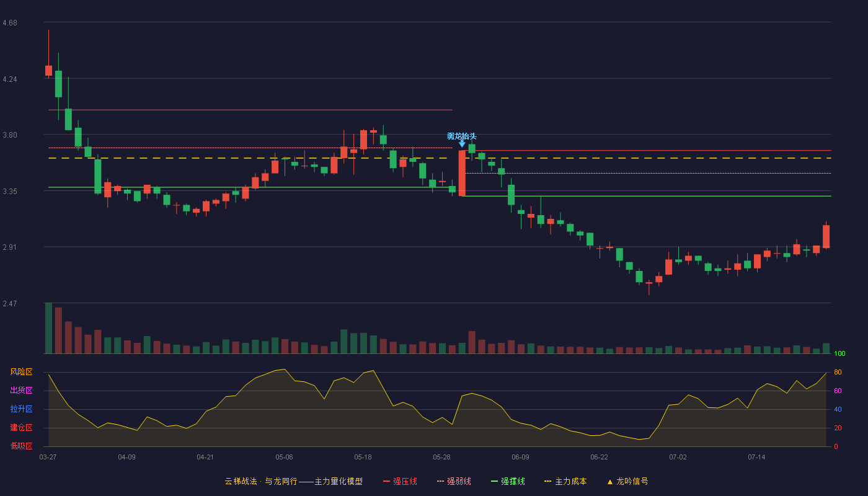Viewport: 868px width, 496px height.
Task: Click the blue down-arrow signal marker
Action: tap(462, 144)
